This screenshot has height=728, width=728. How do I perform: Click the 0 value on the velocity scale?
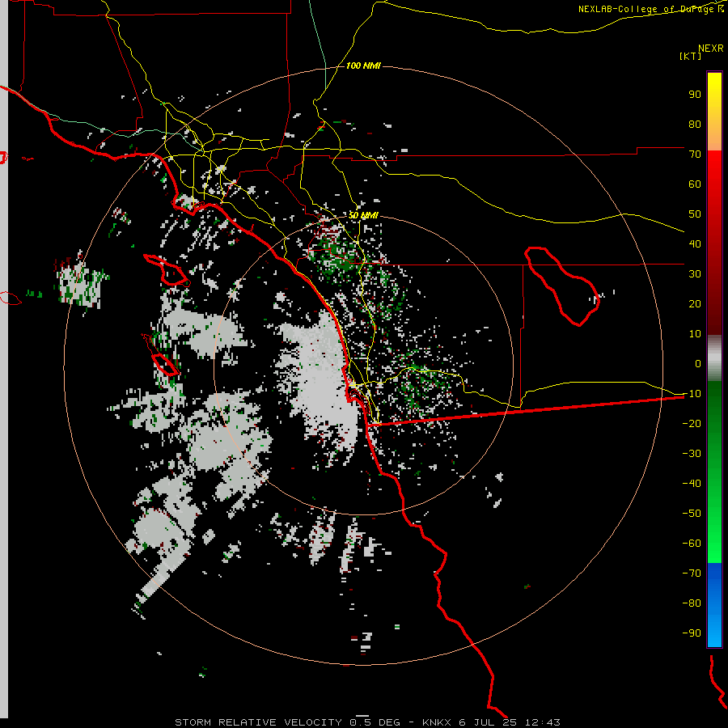[x=698, y=363]
